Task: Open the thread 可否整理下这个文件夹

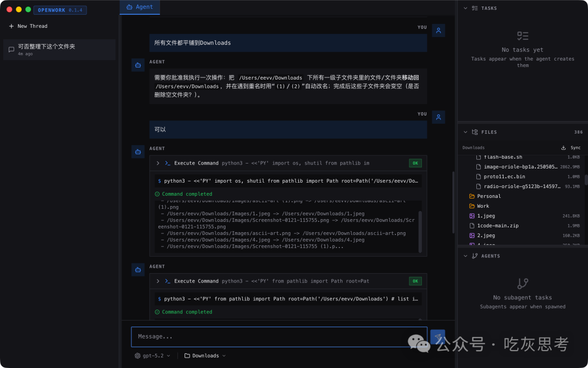Action: [59, 50]
